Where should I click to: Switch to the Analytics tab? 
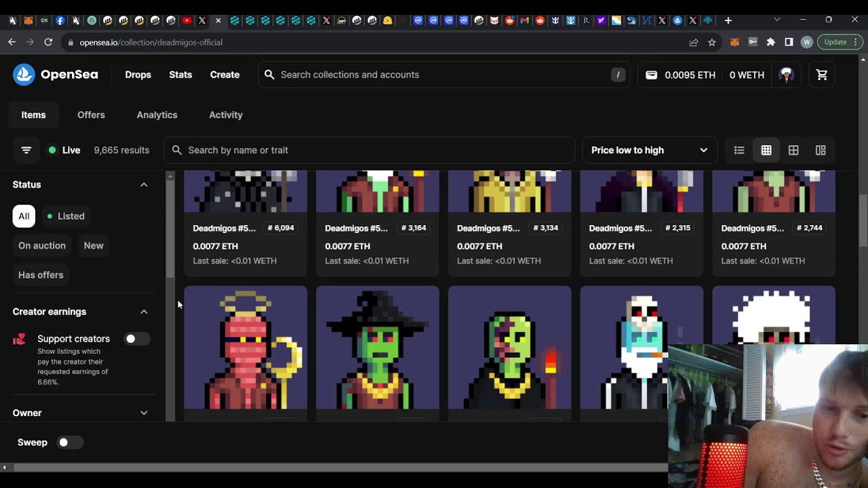pyautogui.click(x=157, y=115)
